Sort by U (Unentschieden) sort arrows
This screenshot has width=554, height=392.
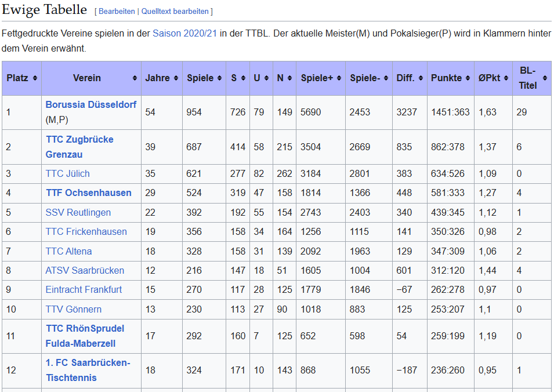266,78
